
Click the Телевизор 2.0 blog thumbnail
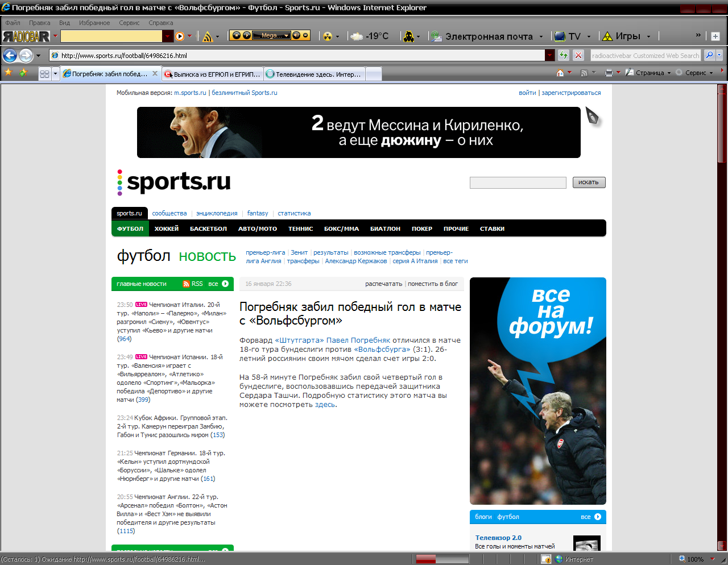point(587,543)
